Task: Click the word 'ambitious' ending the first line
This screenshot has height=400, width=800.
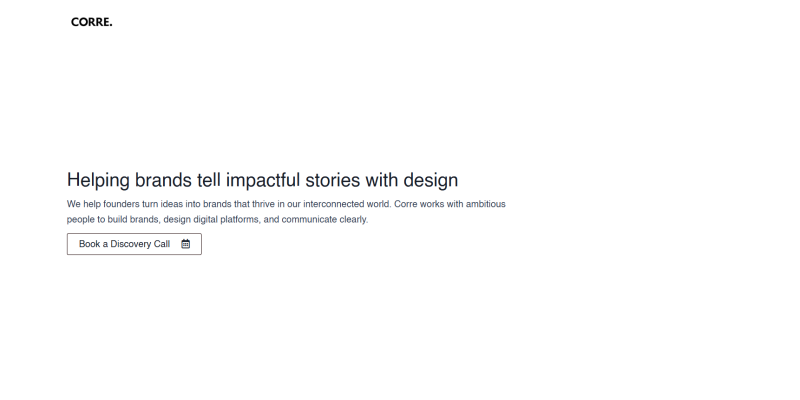Action: click(483, 204)
